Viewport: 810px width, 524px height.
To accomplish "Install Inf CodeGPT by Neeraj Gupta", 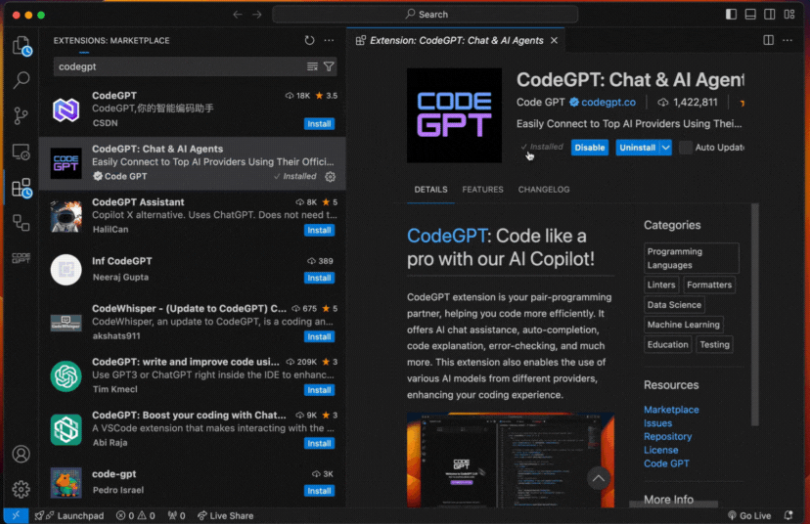I will (x=319, y=278).
